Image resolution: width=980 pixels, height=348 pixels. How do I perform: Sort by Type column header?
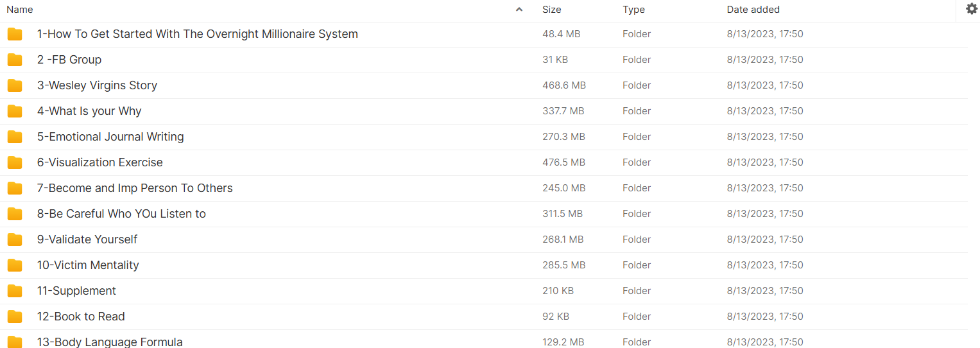tap(633, 10)
